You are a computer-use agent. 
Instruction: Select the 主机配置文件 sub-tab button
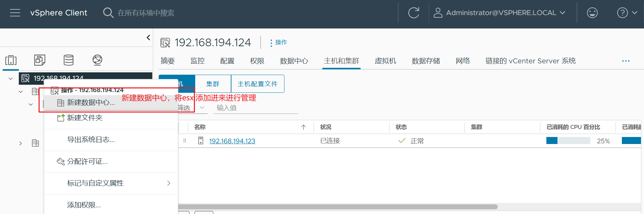click(258, 84)
